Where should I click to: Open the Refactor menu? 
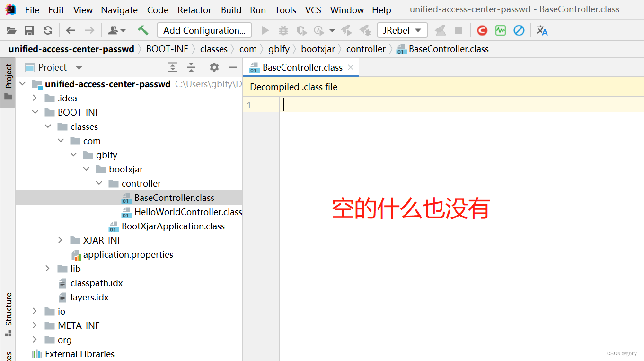point(194,10)
